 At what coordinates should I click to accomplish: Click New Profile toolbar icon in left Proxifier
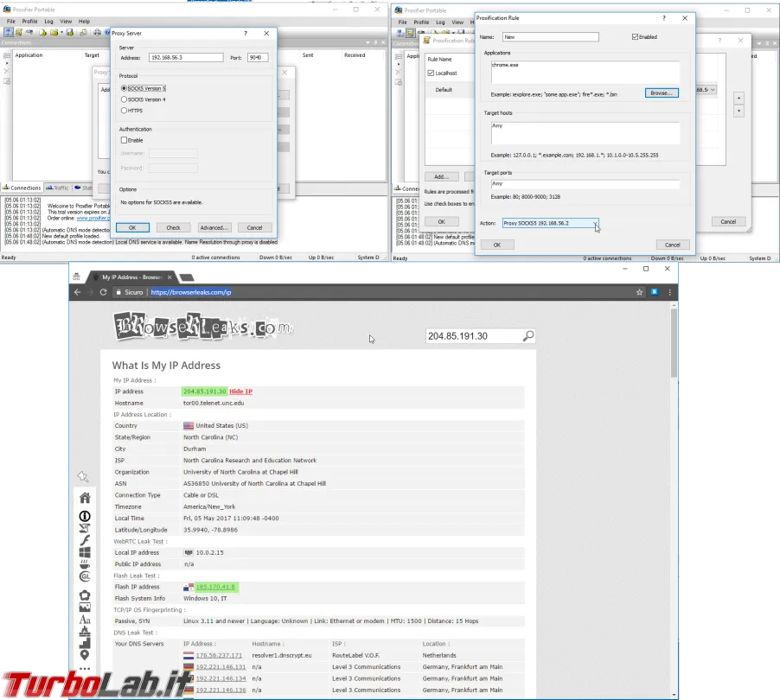click(x=42, y=32)
